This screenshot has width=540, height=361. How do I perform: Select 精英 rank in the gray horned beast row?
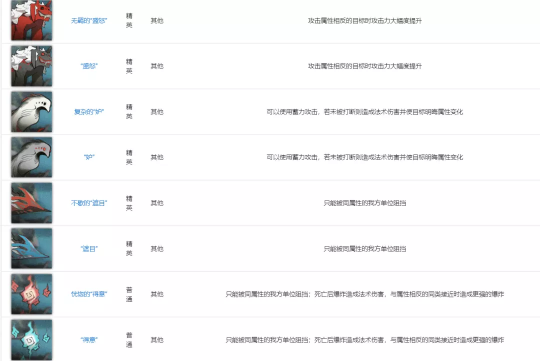[129, 66]
